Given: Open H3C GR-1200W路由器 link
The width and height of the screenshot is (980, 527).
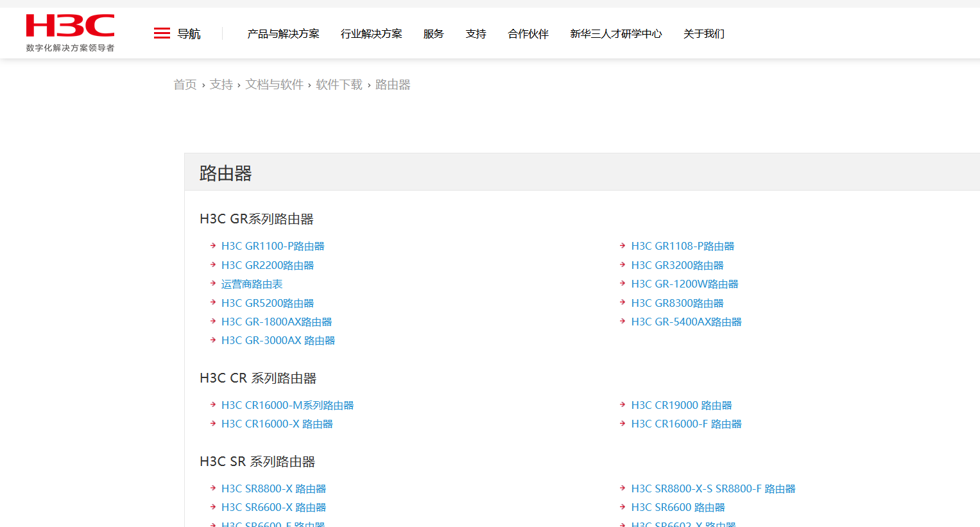Looking at the screenshot, I should [685, 284].
